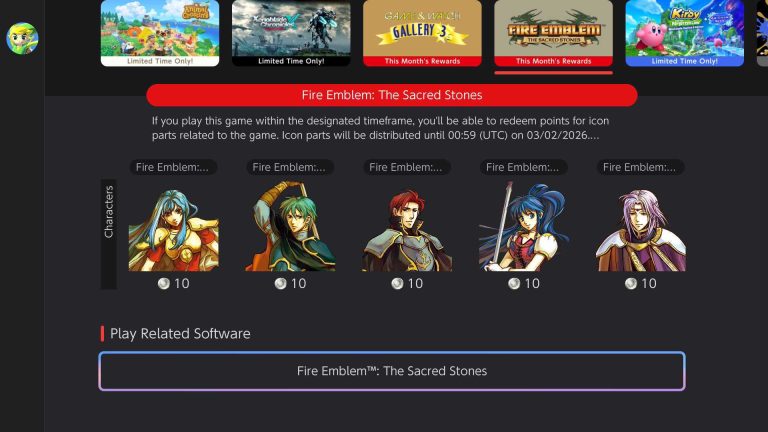The image size is (768, 432).
Task: Open the partially visible banner at far right
Action: [x=763, y=33]
